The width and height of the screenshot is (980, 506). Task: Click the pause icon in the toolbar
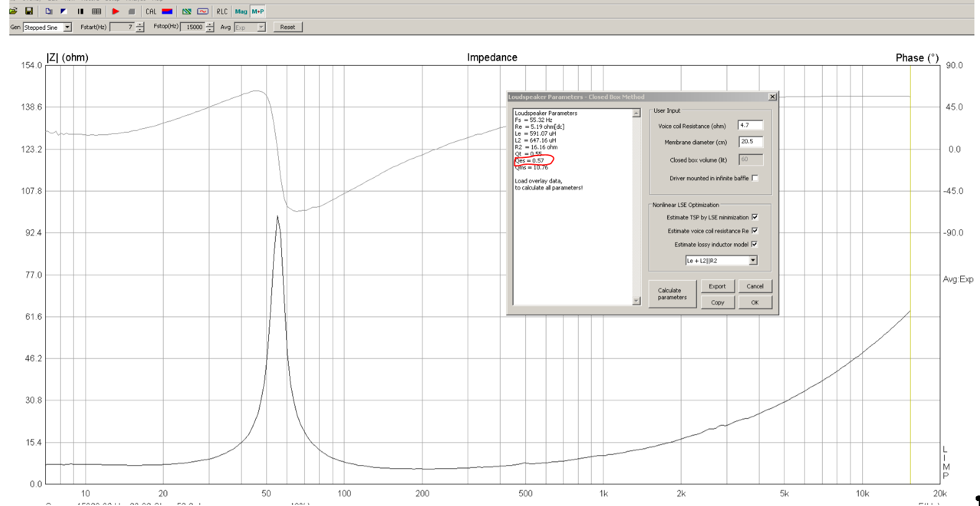point(81,11)
